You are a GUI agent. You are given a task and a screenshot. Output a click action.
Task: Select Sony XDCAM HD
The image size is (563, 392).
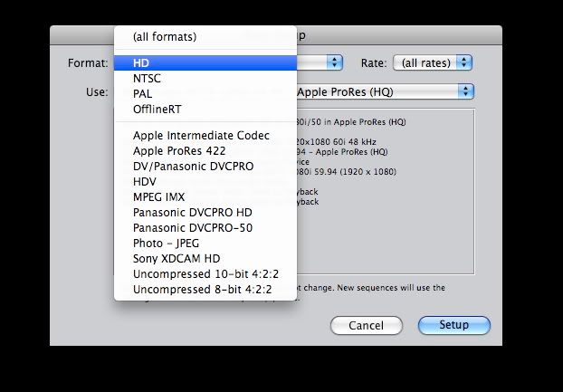coord(205,259)
